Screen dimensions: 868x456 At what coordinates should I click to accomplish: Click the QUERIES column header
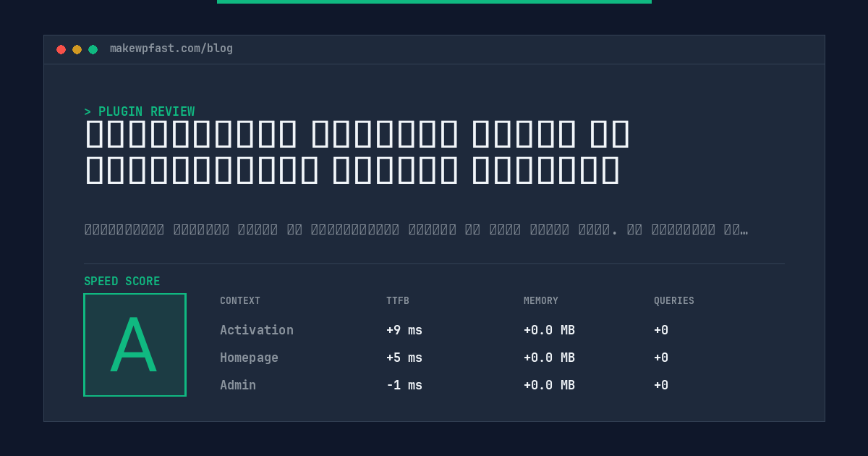[x=674, y=301]
